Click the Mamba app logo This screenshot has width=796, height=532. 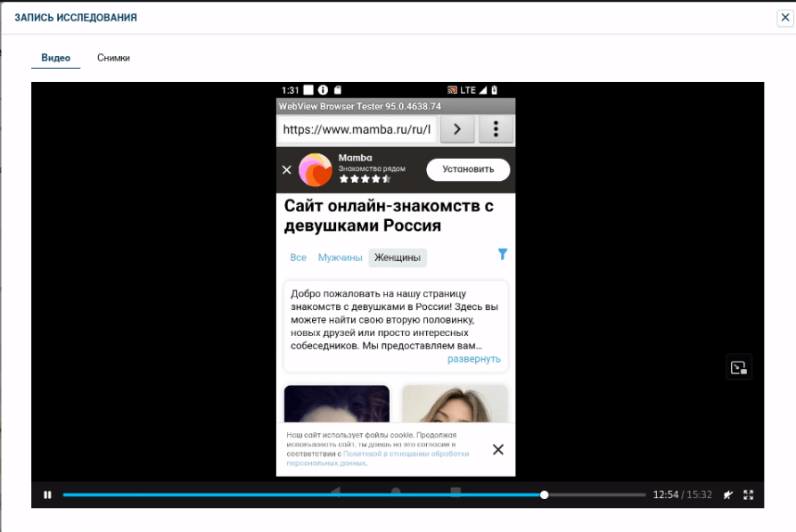[x=315, y=169]
